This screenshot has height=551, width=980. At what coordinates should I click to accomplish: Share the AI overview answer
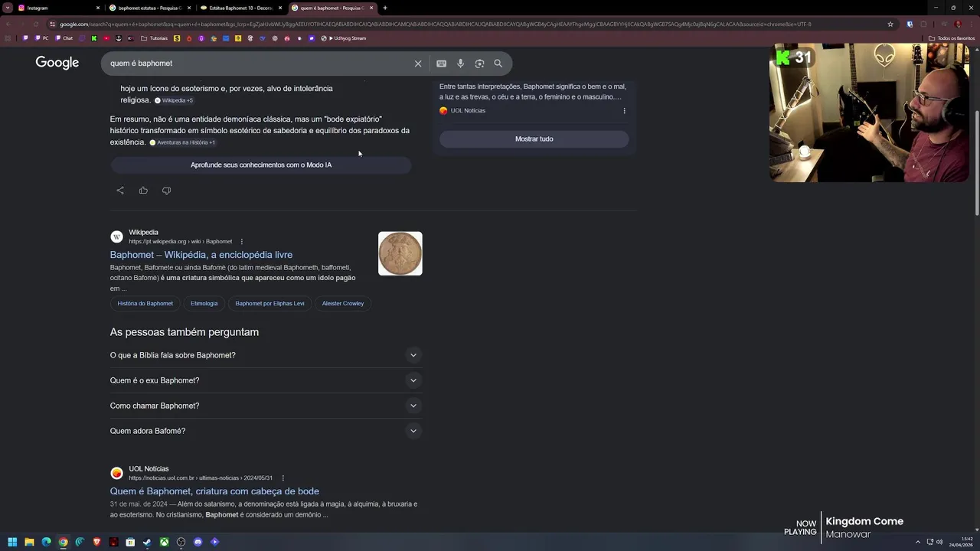pyautogui.click(x=120, y=191)
